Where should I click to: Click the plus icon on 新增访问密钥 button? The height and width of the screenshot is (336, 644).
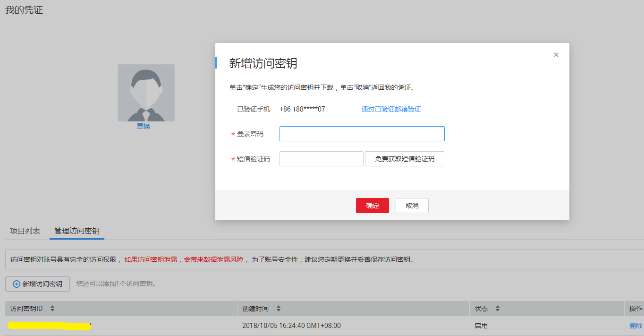pyautogui.click(x=17, y=284)
